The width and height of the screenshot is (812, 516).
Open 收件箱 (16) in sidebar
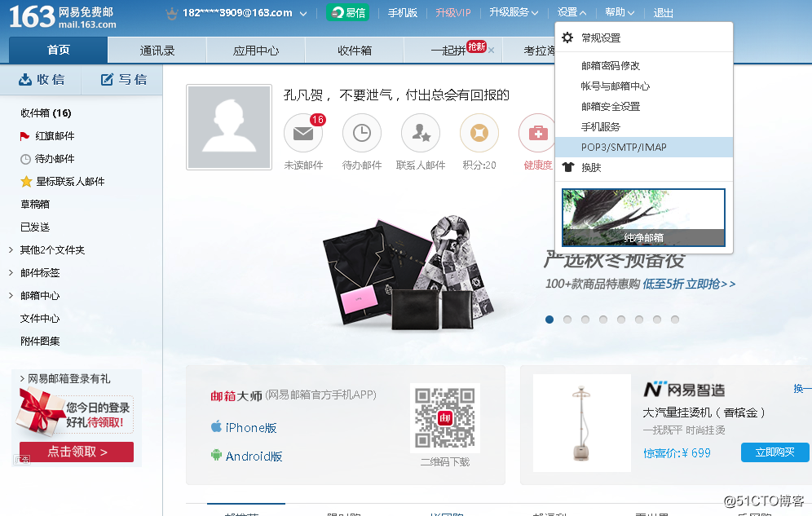(46, 112)
